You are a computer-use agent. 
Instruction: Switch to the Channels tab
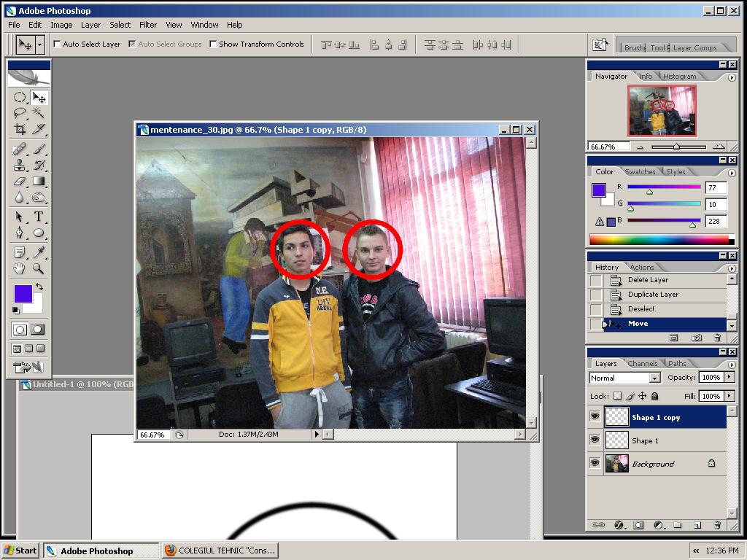(x=642, y=363)
